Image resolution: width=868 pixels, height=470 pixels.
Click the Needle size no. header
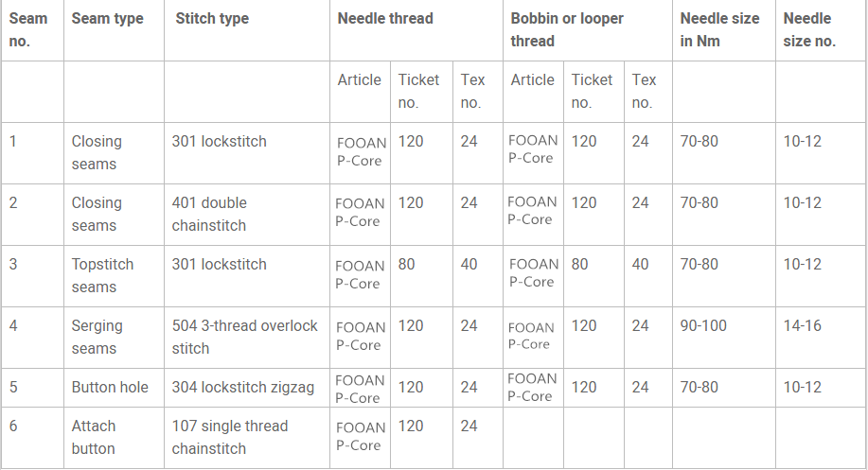(821, 30)
